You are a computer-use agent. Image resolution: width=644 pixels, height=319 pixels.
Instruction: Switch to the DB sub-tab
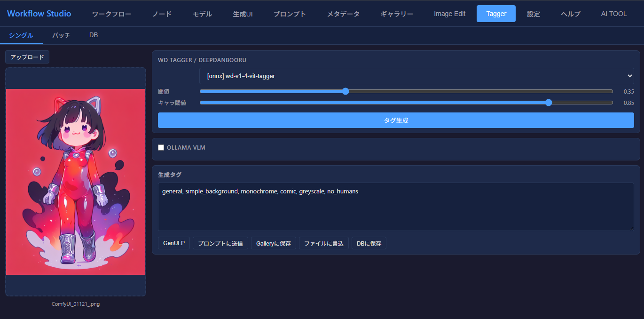click(94, 35)
